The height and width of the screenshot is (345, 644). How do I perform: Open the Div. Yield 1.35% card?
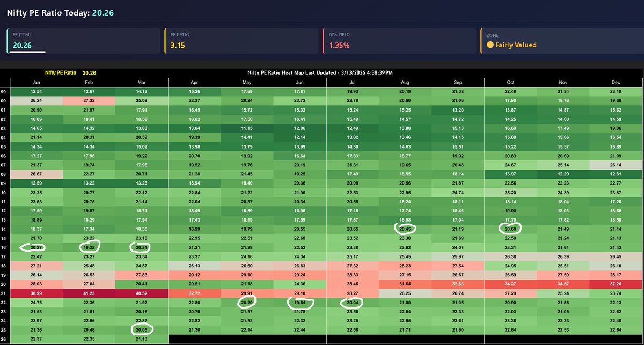click(x=398, y=41)
